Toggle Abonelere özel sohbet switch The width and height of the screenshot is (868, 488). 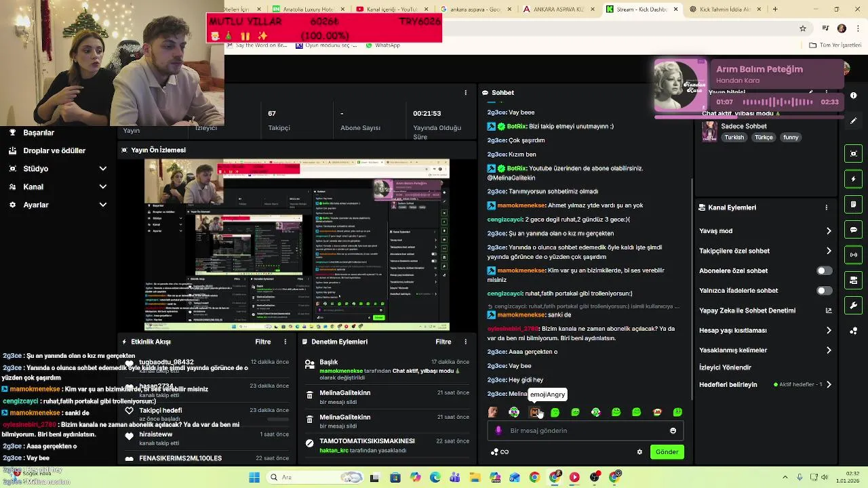coord(824,270)
